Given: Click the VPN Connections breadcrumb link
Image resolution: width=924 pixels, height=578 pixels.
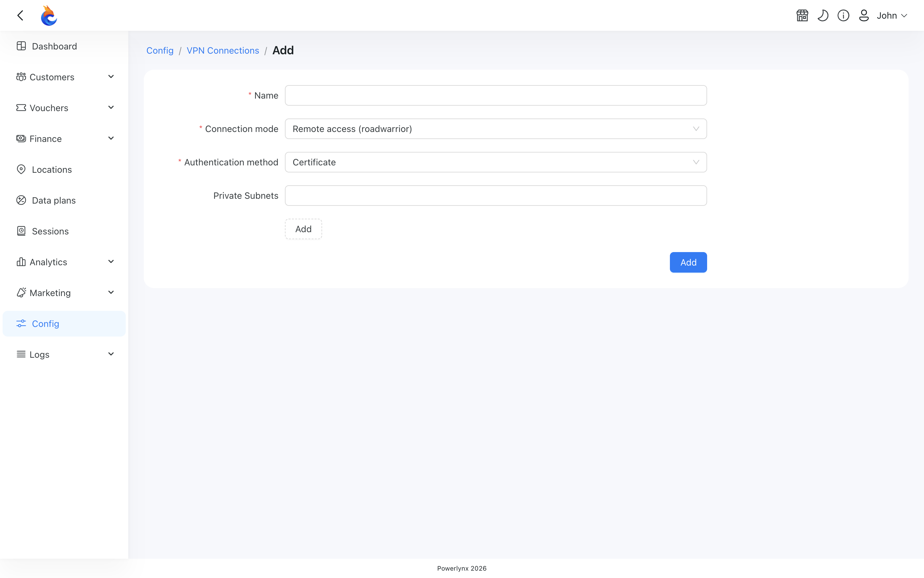Looking at the screenshot, I should pos(223,50).
